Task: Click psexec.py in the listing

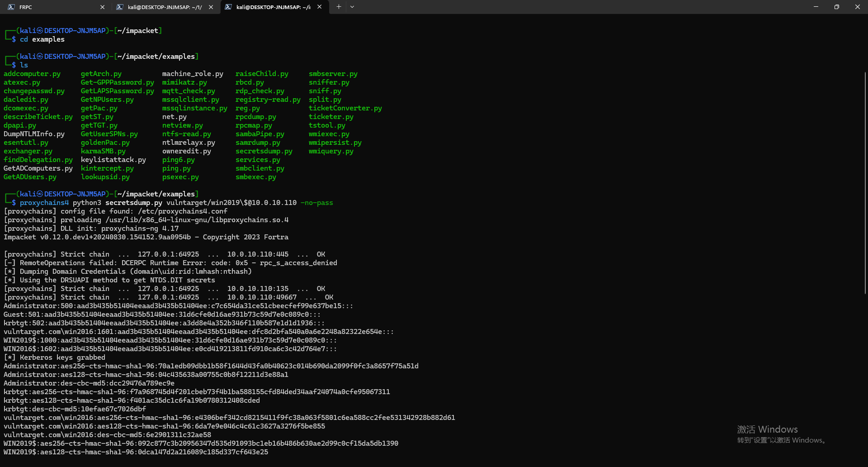Action: pos(181,177)
